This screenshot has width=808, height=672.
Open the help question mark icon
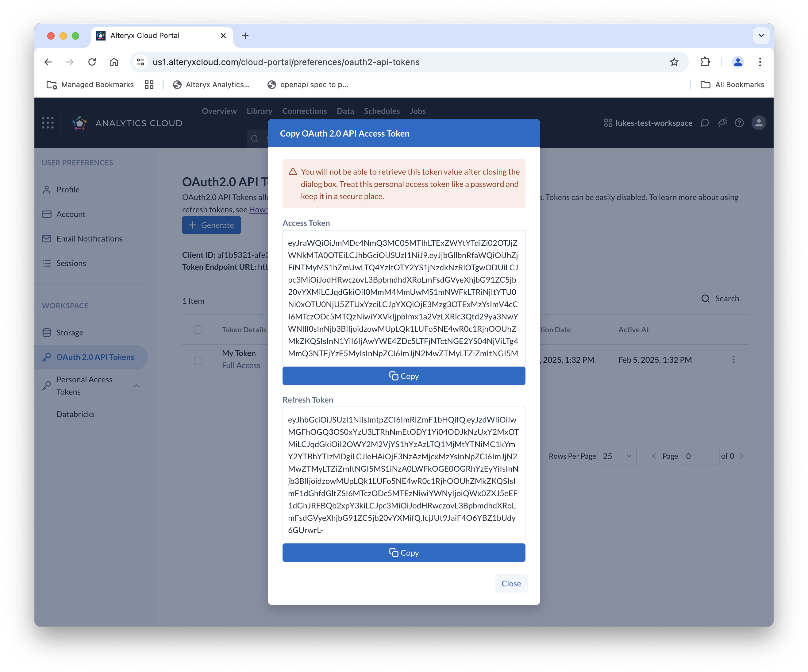(739, 123)
